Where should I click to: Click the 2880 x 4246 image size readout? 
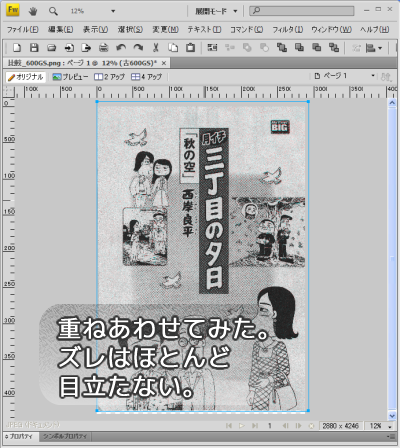[x=340, y=426]
